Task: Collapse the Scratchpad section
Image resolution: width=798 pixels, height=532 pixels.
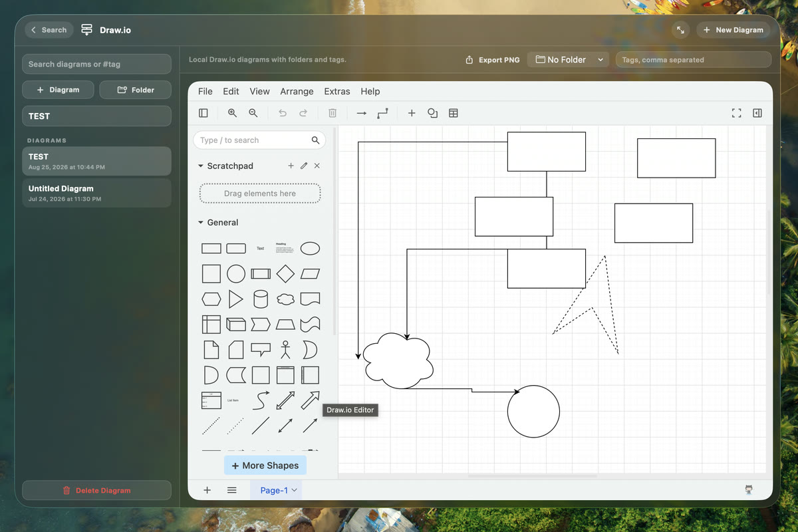Action: point(201,166)
